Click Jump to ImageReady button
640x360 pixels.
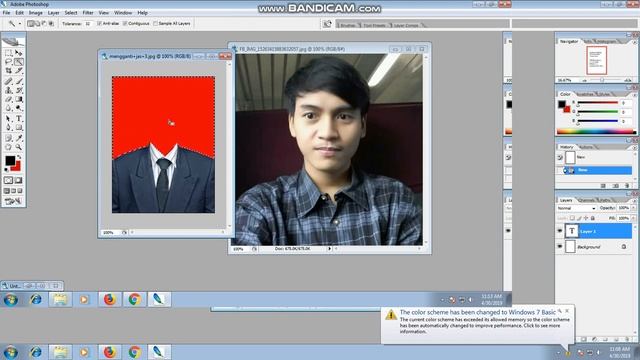tap(13, 201)
